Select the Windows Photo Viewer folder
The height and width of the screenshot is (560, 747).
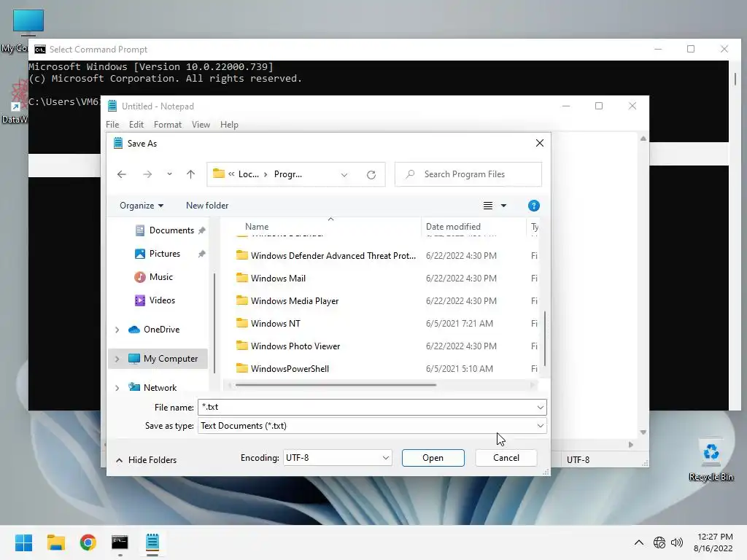(295, 346)
